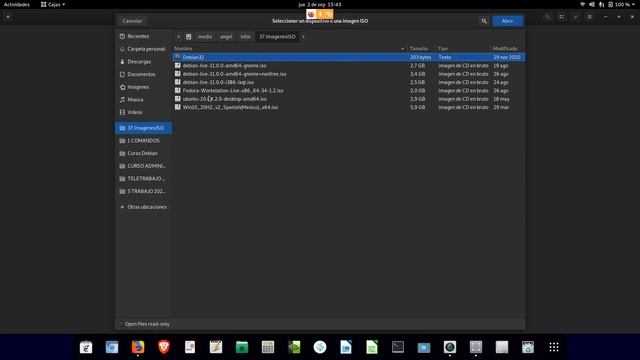The width and height of the screenshot is (640, 360).
Task: Open Carpeta personal in the sidebar
Action: point(143,49)
